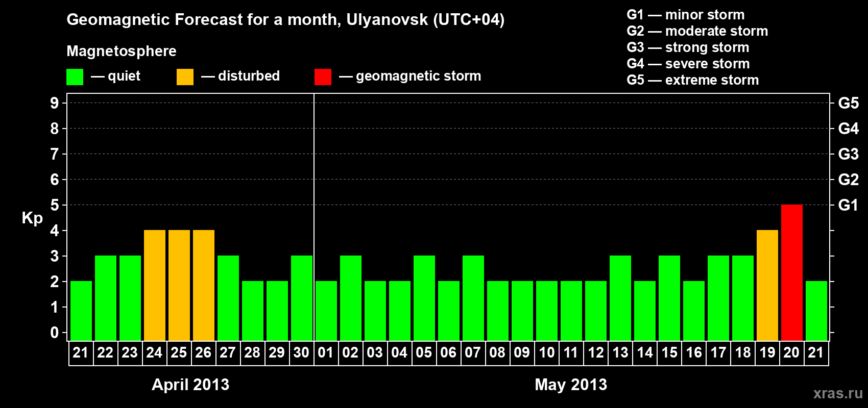Image resolution: width=868 pixels, height=408 pixels.
Task: Click the chart title Geomagnetic Forecast
Action: click(285, 20)
